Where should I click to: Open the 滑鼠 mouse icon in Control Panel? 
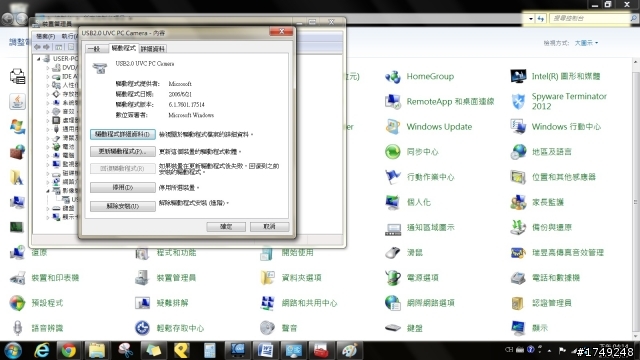[393, 253]
